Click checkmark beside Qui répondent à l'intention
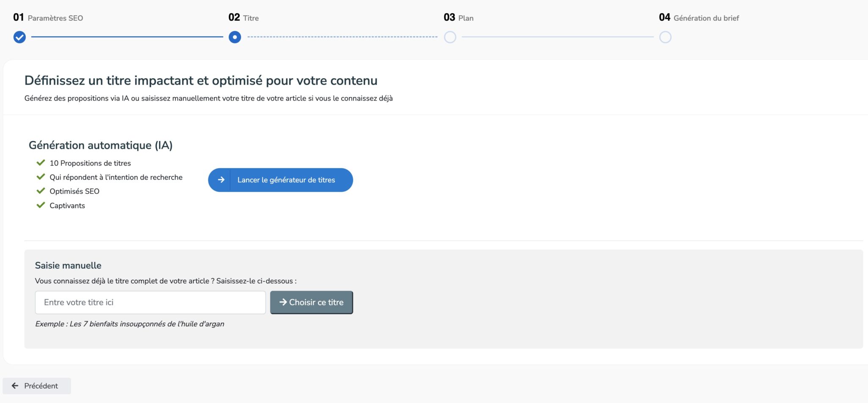Image resolution: width=868 pixels, height=403 pixels. [41, 177]
